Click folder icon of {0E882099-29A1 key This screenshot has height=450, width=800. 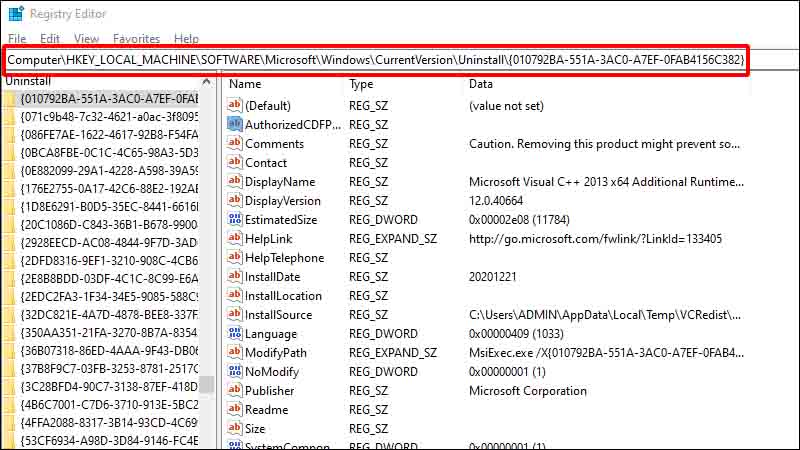[9, 171]
